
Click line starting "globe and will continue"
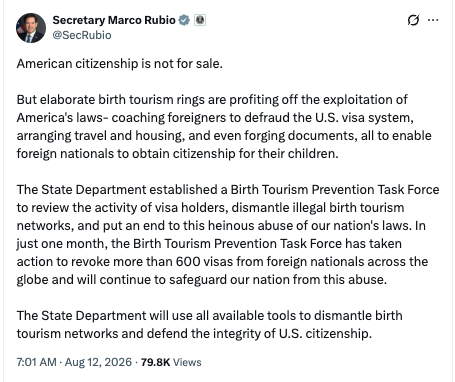202,279
